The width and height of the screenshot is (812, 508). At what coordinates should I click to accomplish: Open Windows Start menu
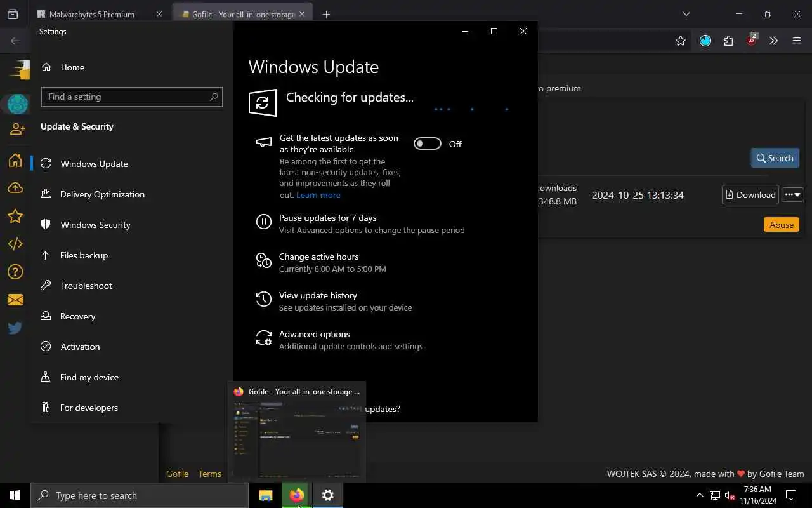click(x=15, y=495)
